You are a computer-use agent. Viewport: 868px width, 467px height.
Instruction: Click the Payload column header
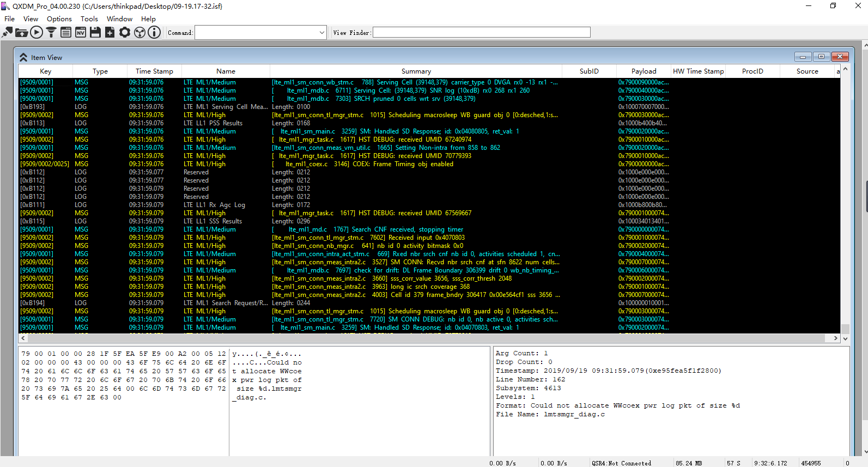pyautogui.click(x=644, y=71)
